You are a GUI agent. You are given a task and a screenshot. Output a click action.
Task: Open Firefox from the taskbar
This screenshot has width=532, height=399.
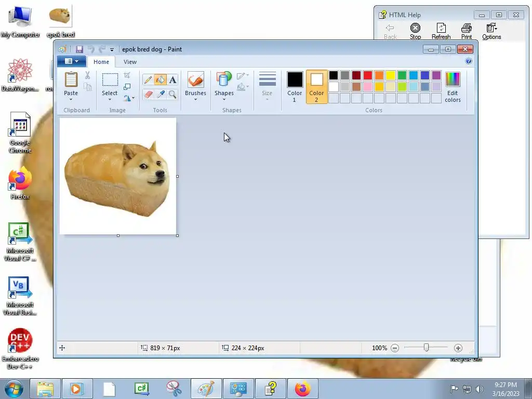(x=303, y=389)
